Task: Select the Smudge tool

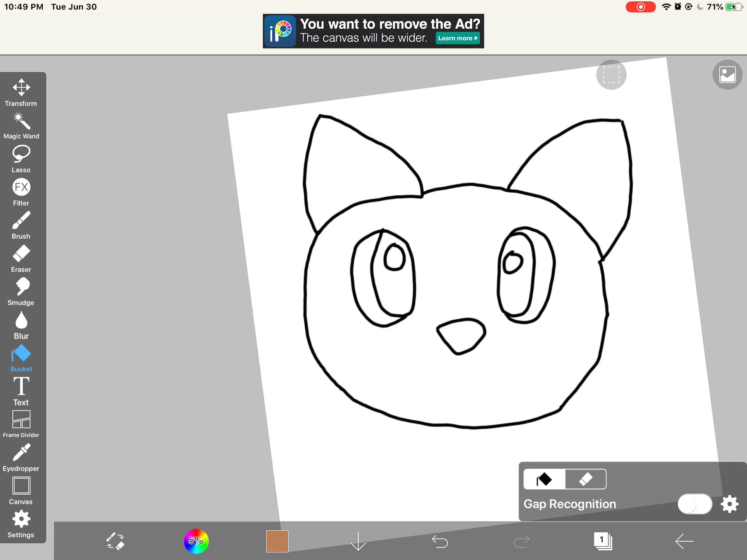Action: 21,292
